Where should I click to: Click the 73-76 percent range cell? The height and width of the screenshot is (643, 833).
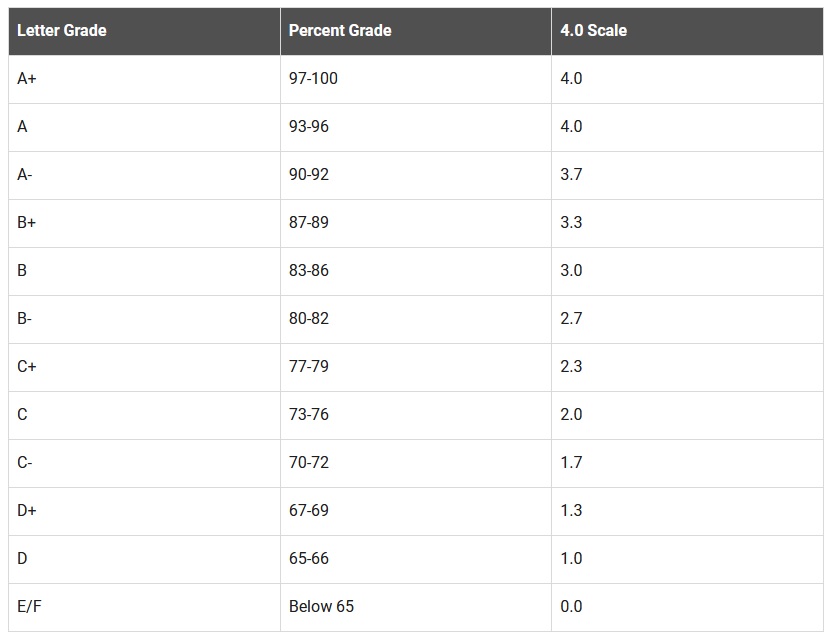point(308,415)
